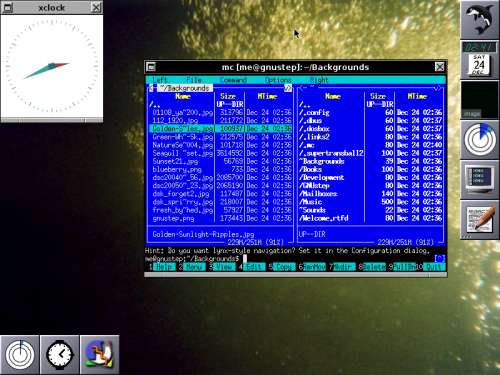Open the Command menu in mc
This screenshot has width=500, height=375.
click(233, 80)
